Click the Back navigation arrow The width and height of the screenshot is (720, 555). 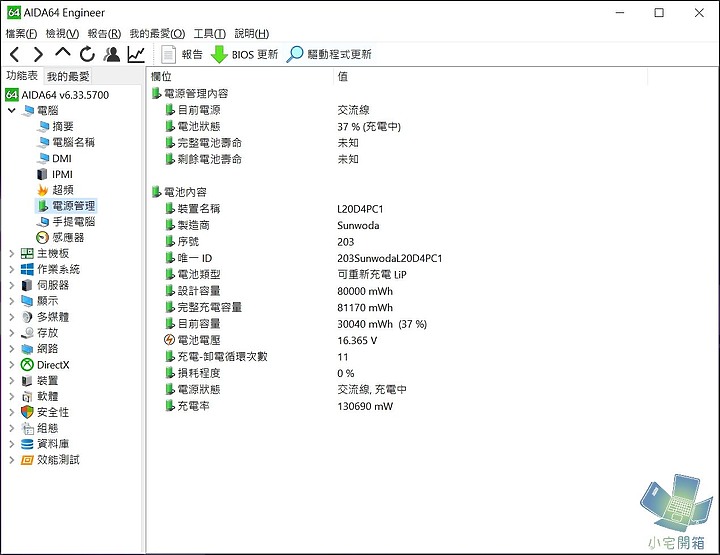14,55
